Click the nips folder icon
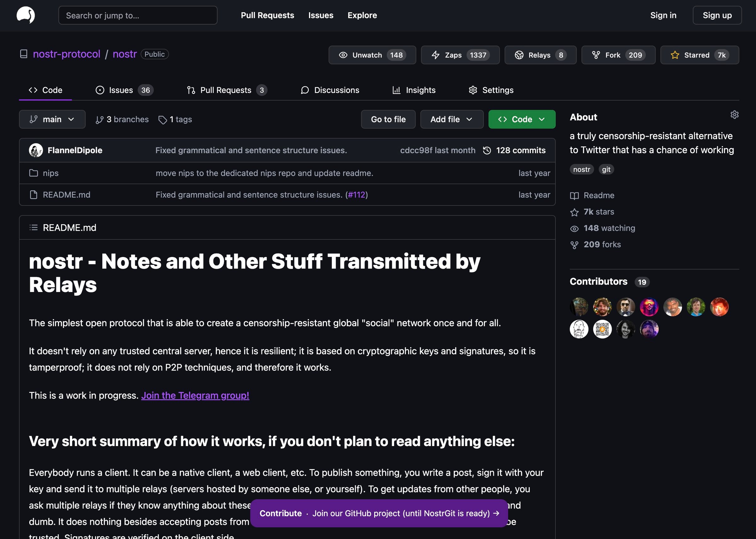The width and height of the screenshot is (756, 539). point(33,173)
